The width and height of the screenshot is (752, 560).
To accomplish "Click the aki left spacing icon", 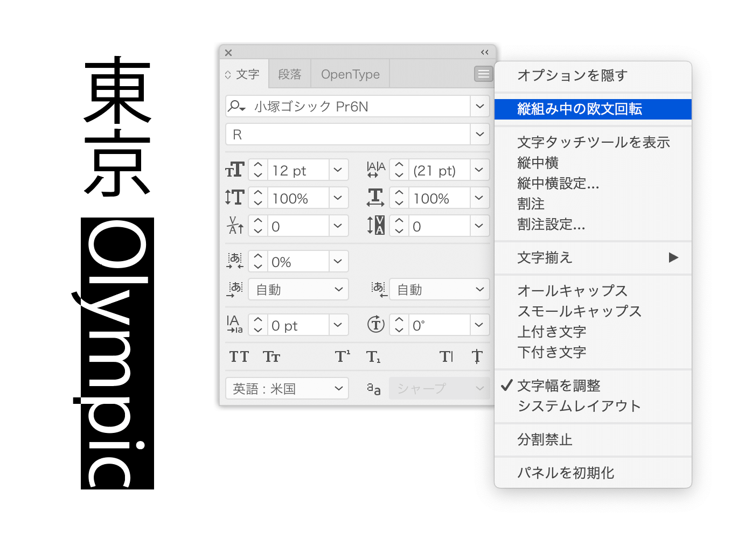I will [x=235, y=290].
